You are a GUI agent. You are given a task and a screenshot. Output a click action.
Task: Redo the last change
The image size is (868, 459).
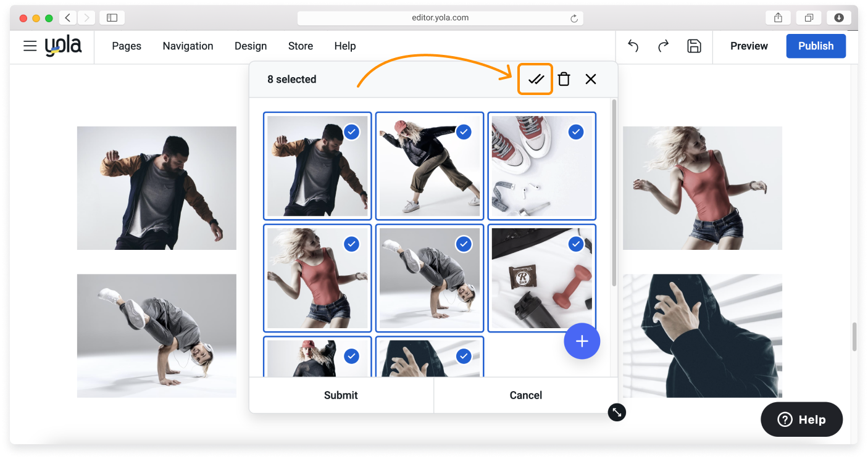(662, 46)
